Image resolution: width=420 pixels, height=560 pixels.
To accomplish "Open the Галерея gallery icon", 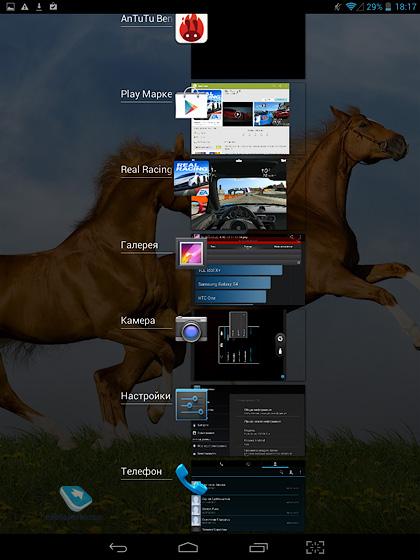I will (191, 254).
